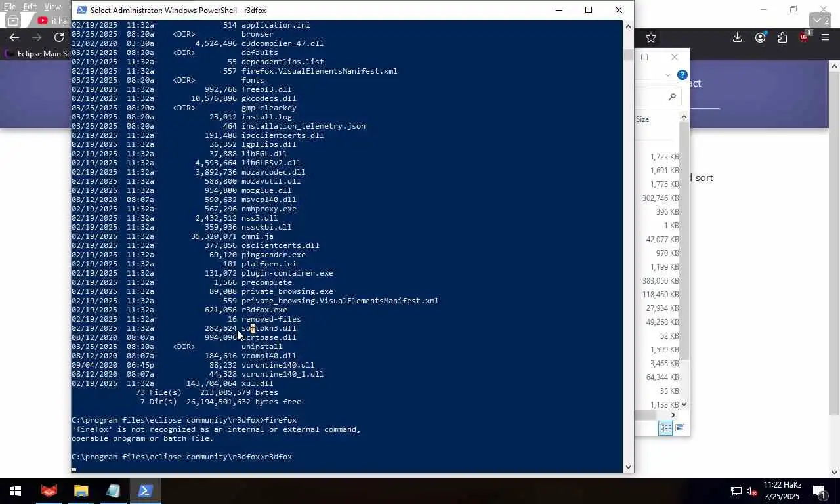
Task: Click the browser Back arrow button
Action: click(x=14, y=37)
